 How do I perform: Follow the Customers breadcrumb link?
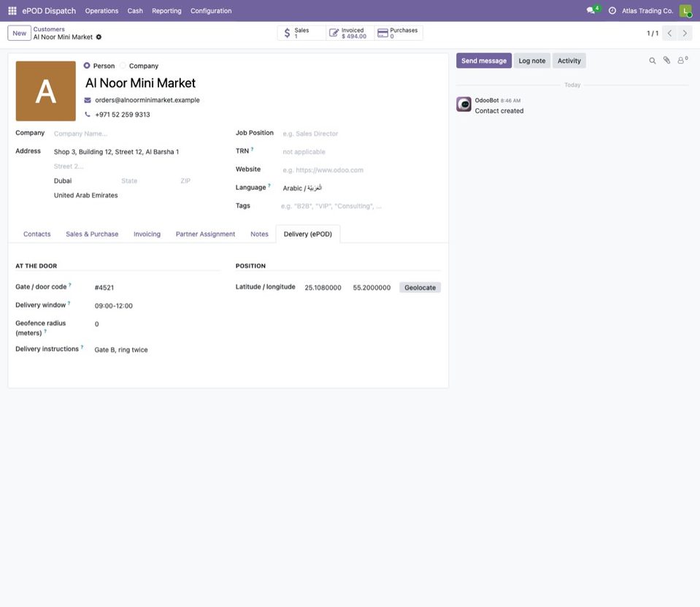tap(49, 29)
